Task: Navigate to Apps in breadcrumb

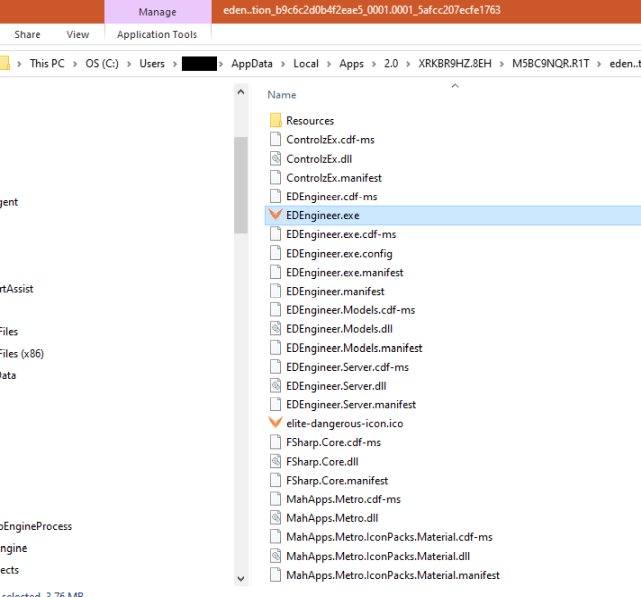Action: click(x=351, y=63)
